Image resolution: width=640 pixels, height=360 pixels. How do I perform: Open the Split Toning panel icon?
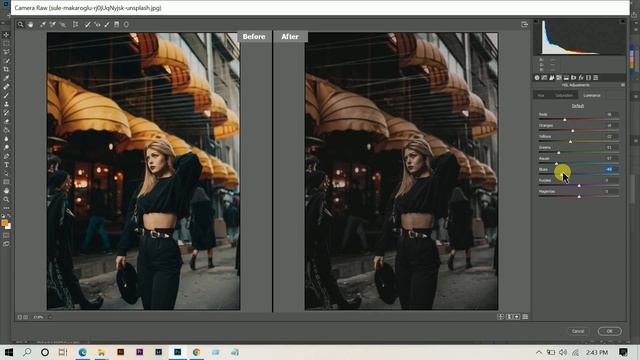click(567, 78)
